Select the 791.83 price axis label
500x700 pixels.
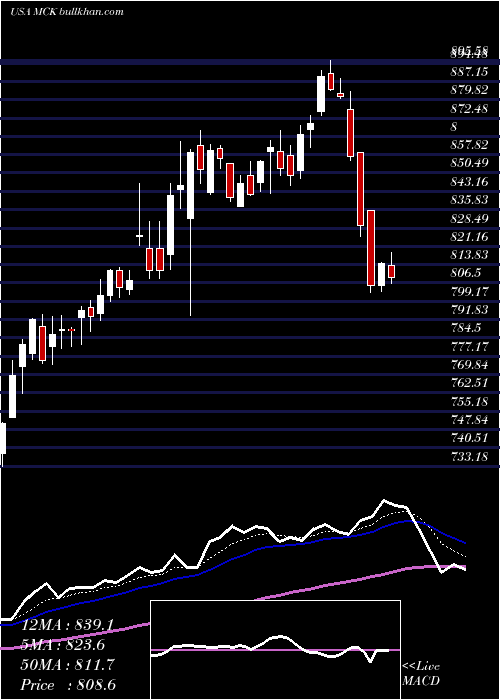tap(469, 310)
